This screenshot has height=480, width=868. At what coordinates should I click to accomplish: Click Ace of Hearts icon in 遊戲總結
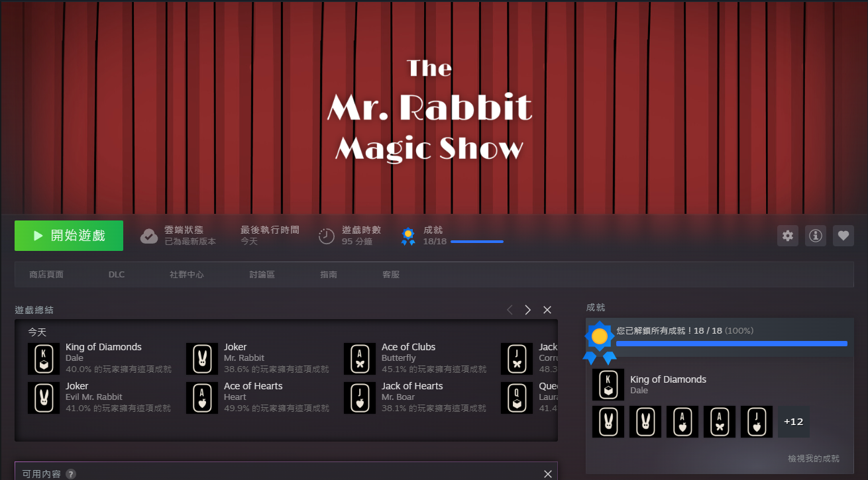coord(202,398)
